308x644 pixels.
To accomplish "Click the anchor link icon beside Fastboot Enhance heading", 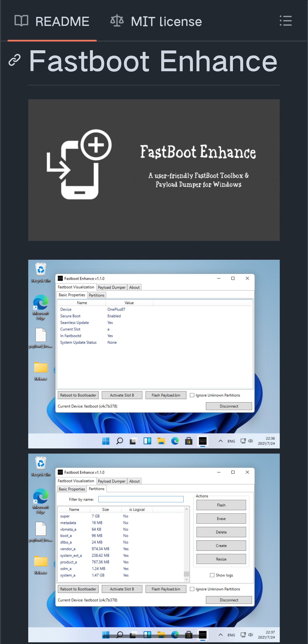I will (x=15, y=60).
